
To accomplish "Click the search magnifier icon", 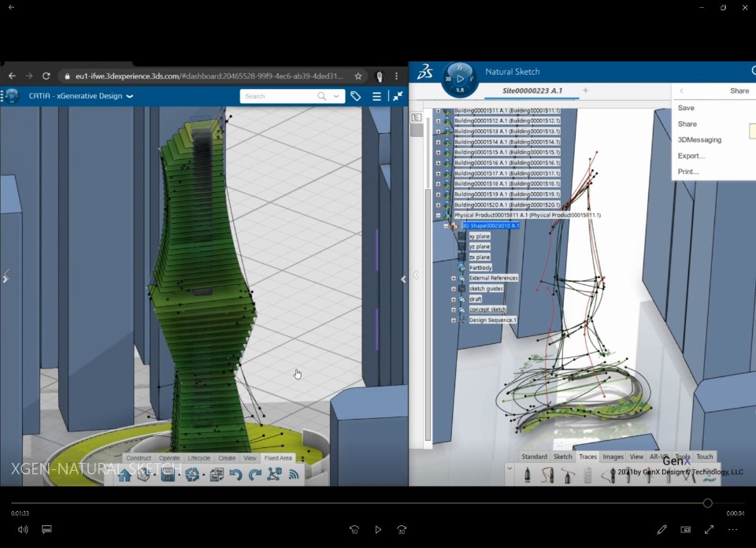I will click(x=321, y=96).
